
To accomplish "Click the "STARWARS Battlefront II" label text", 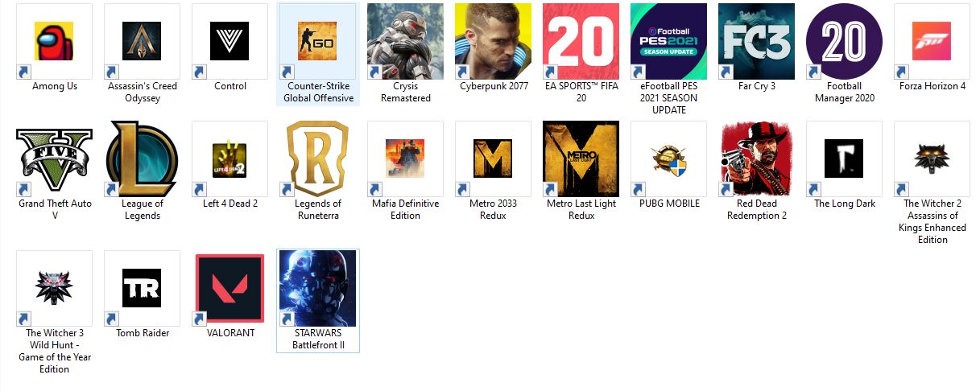I will click(x=318, y=339).
